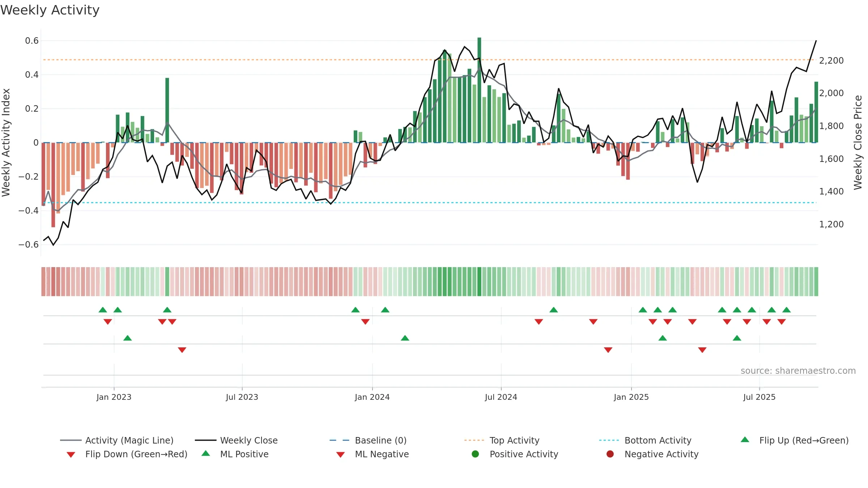This screenshot has width=868, height=488.
Task: Click the lowest red bar near −0.5
Action: [x=53, y=185]
